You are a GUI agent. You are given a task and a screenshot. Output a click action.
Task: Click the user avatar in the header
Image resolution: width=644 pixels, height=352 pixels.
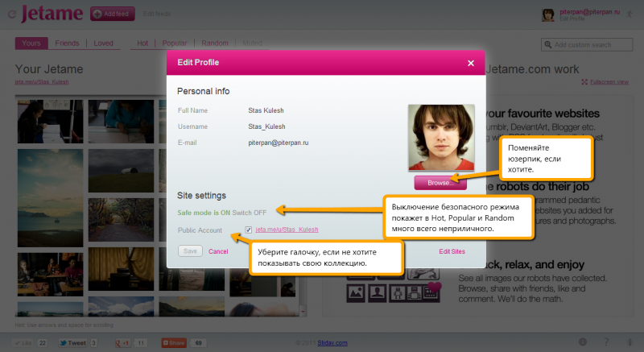[548, 14]
